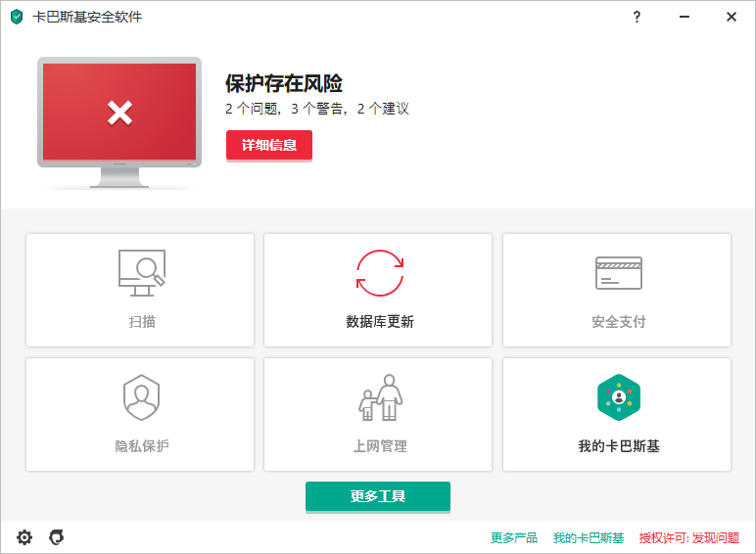Select the 我的卡巴斯基 tile label text
The height and width of the screenshot is (554, 756).
(x=619, y=445)
